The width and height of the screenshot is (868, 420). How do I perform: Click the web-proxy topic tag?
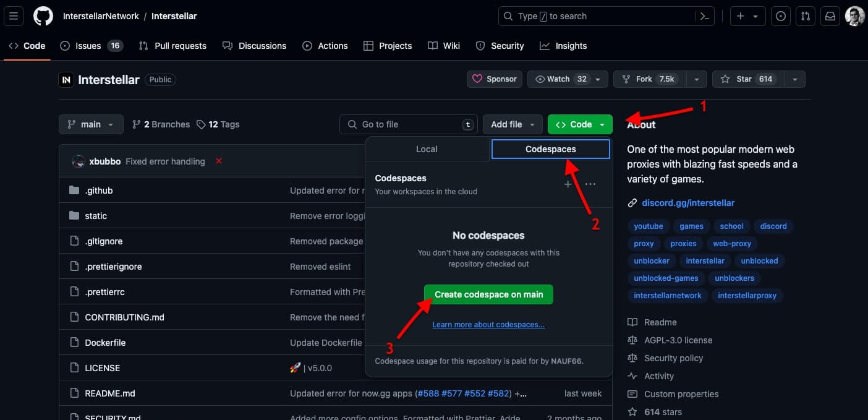pos(732,244)
